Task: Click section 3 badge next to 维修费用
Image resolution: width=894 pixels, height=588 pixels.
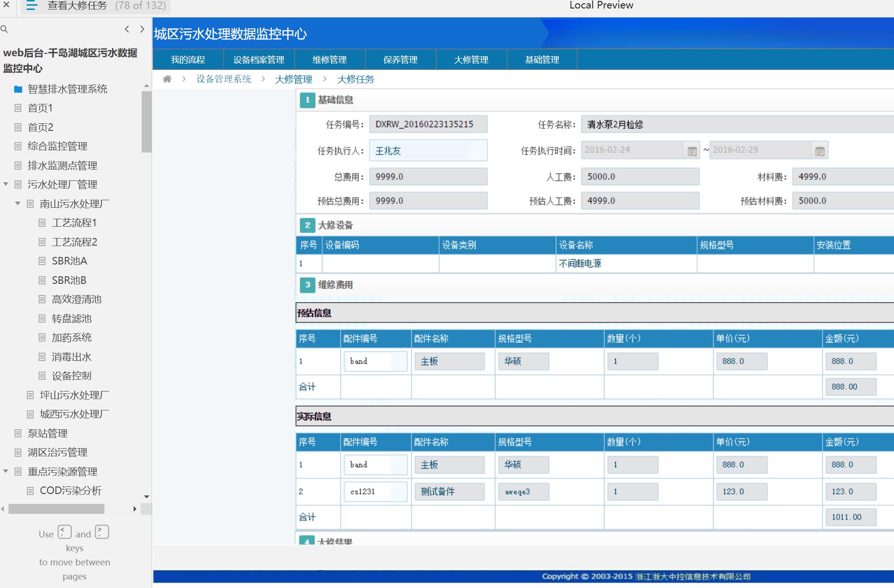Action: [307, 284]
